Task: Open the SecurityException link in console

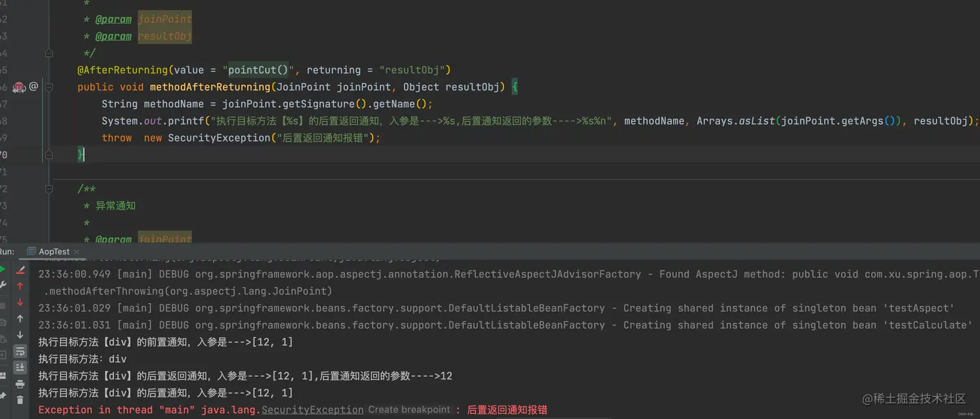Action: 312,410
